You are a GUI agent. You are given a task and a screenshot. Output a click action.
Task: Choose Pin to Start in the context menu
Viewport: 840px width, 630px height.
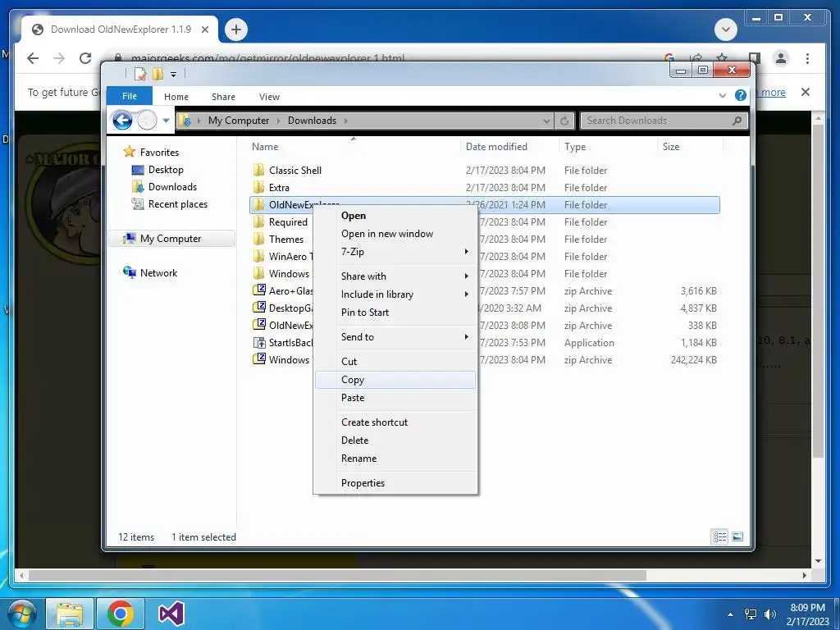395,313
